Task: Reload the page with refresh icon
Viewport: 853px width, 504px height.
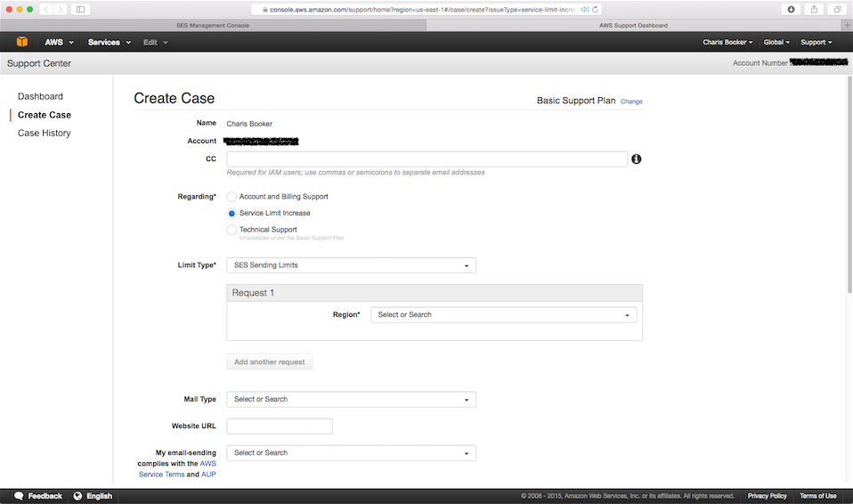Action: [595, 9]
